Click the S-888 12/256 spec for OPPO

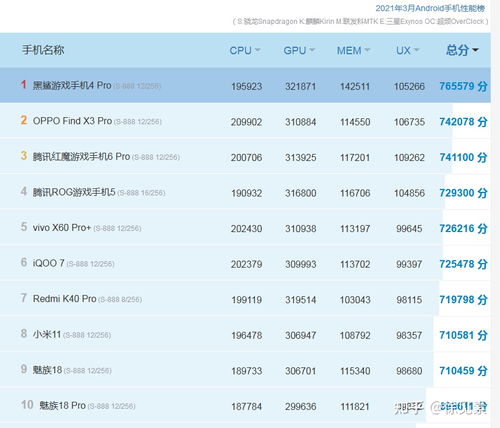pyautogui.click(x=138, y=122)
